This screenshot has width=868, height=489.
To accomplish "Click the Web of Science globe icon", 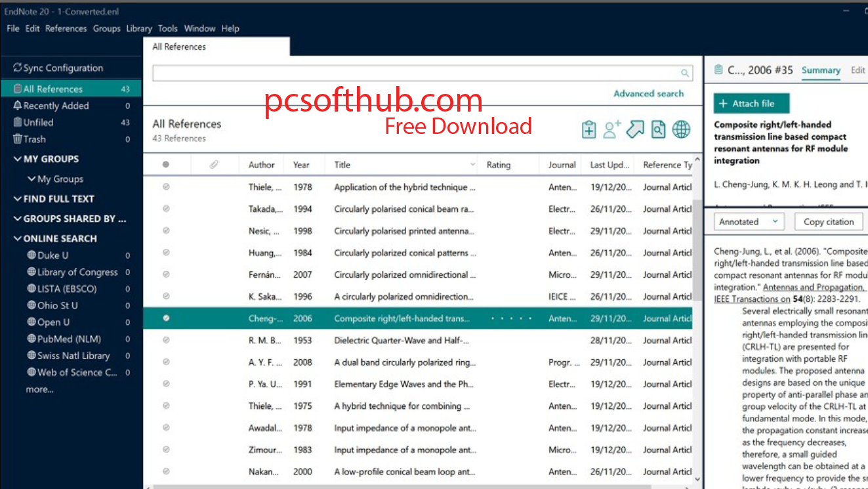I will [x=31, y=372].
